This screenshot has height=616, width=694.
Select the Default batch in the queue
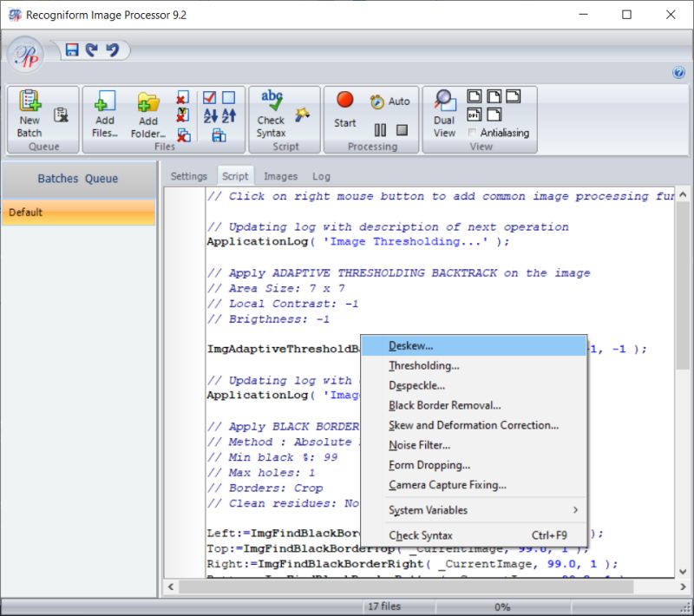coord(78,213)
